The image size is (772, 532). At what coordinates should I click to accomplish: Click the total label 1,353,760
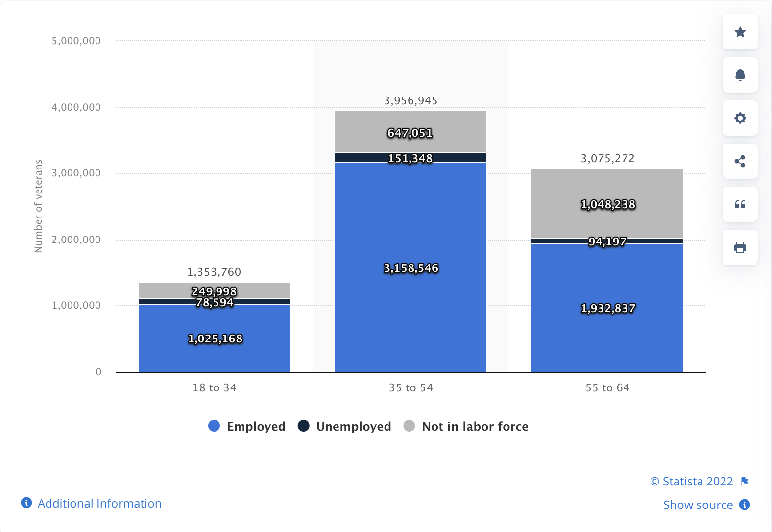point(214,272)
